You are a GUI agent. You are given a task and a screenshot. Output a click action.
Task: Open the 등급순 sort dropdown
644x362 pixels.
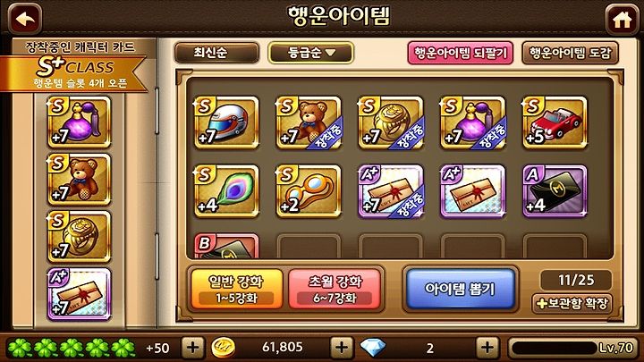pyautogui.click(x=310, y=53)
